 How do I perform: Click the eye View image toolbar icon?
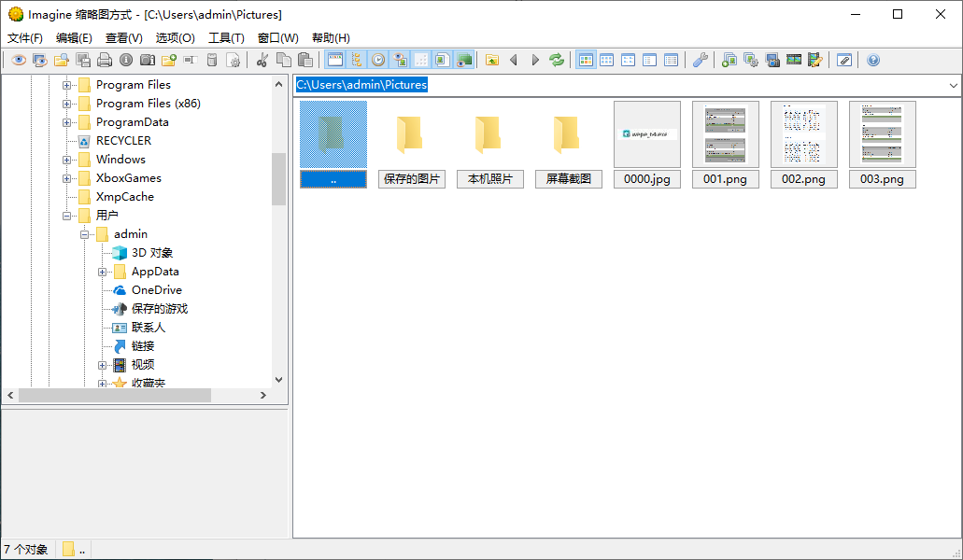[x=19, y=60]
